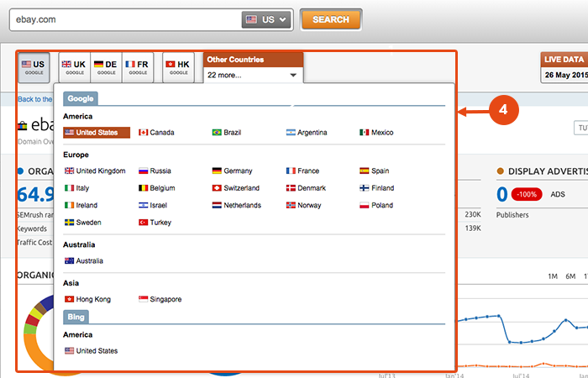Click the Canada flag icon
The width and height of the screenshot is (588, 378).
point(143,133)
